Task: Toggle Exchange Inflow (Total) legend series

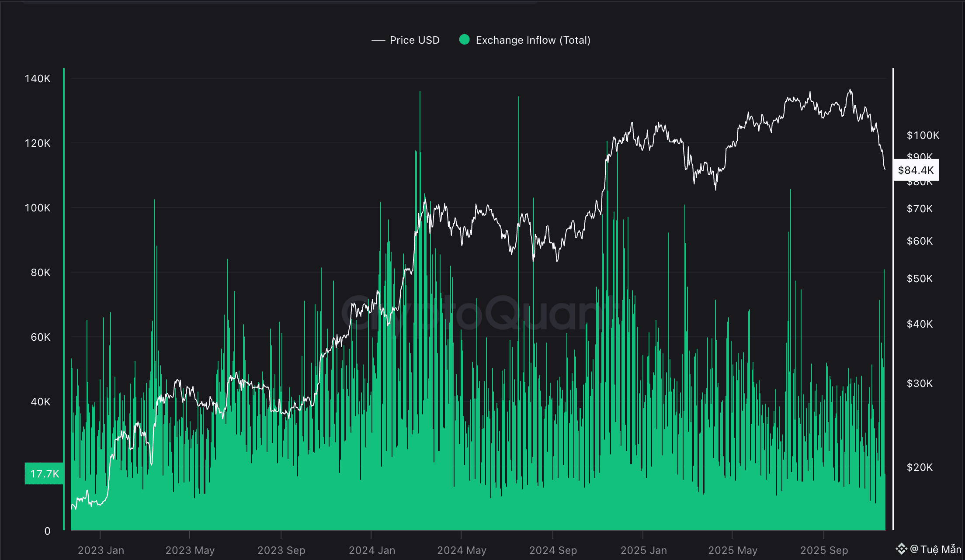Action: pyautogui.click(x=532, y=40)
